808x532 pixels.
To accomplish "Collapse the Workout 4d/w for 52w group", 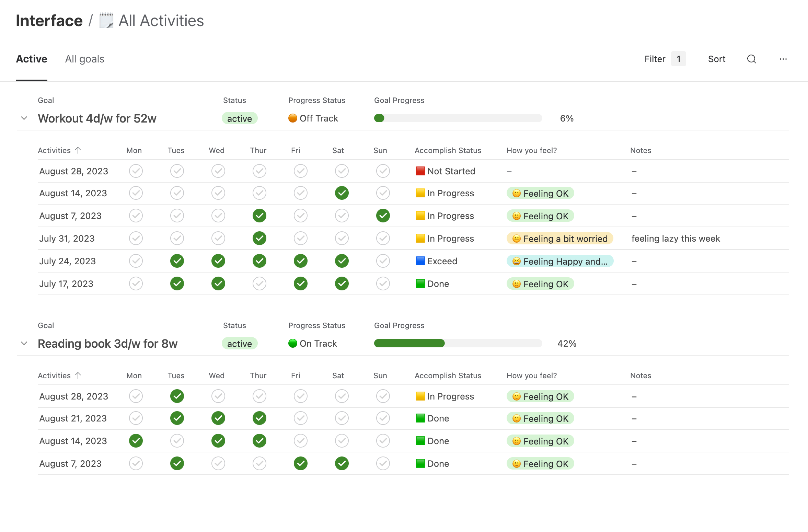I will (24, 118).
